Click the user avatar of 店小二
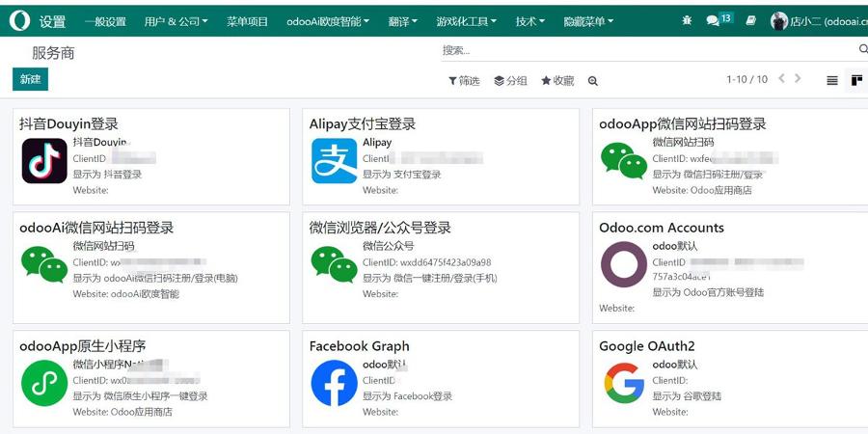The image size is (868, 434). [779, 21]
